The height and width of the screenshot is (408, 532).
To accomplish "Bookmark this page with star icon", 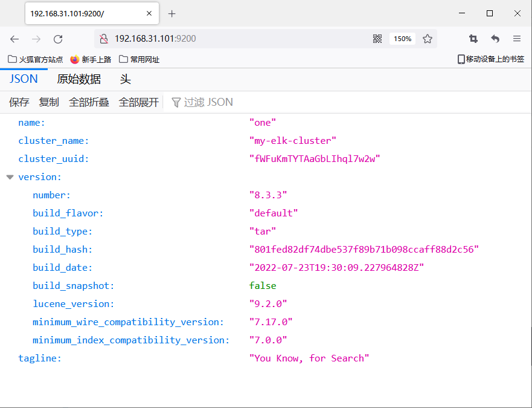I will [428, 39].
